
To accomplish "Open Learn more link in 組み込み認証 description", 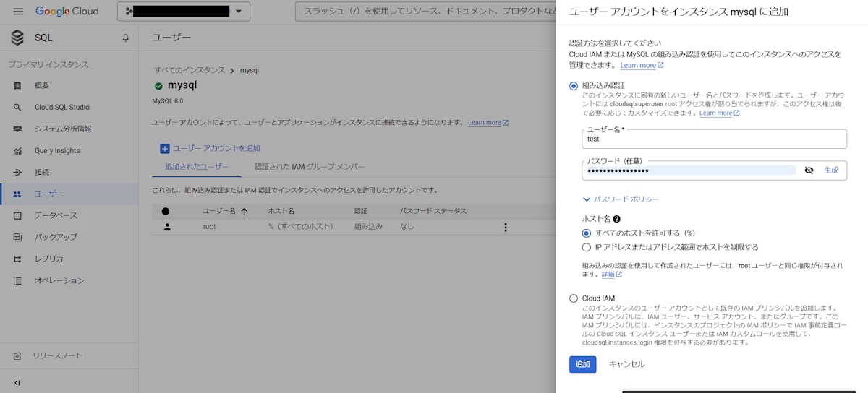I will tap(720, 113).
